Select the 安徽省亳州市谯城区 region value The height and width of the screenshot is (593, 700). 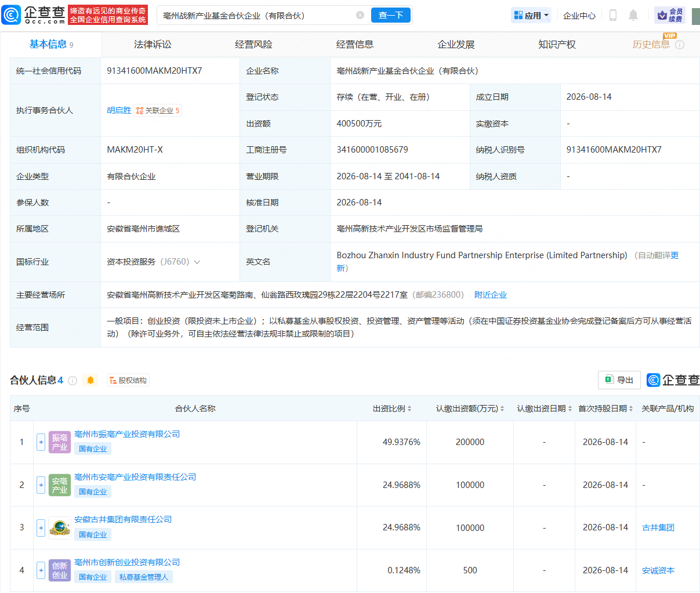pyautogui.click(x=143, y=229)
